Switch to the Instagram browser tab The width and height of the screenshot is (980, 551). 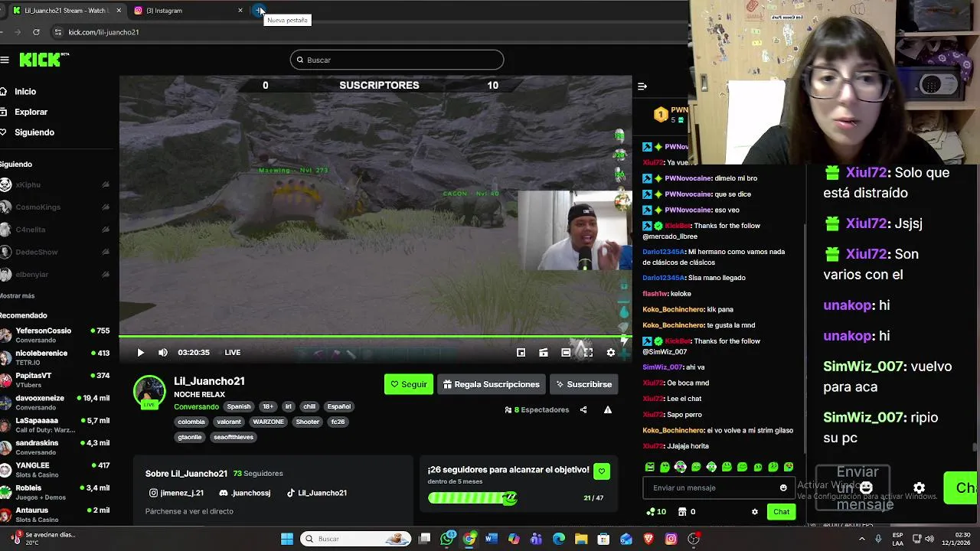click(187, 11)
